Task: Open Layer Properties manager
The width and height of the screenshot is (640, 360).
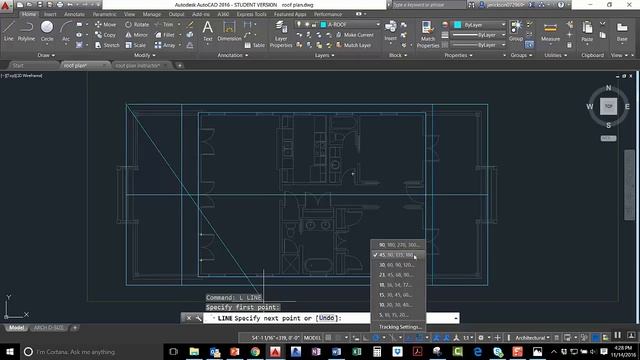Action: pyautogui.click(x=281, y=34)
